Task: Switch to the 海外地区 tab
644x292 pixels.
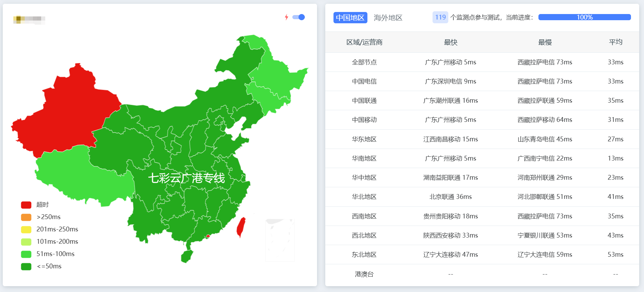Action: point(388,17)
